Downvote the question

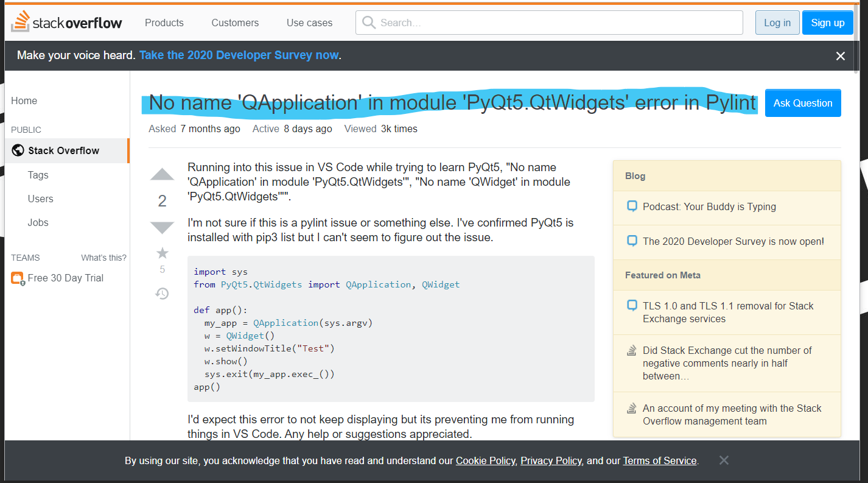pos(162,228)
